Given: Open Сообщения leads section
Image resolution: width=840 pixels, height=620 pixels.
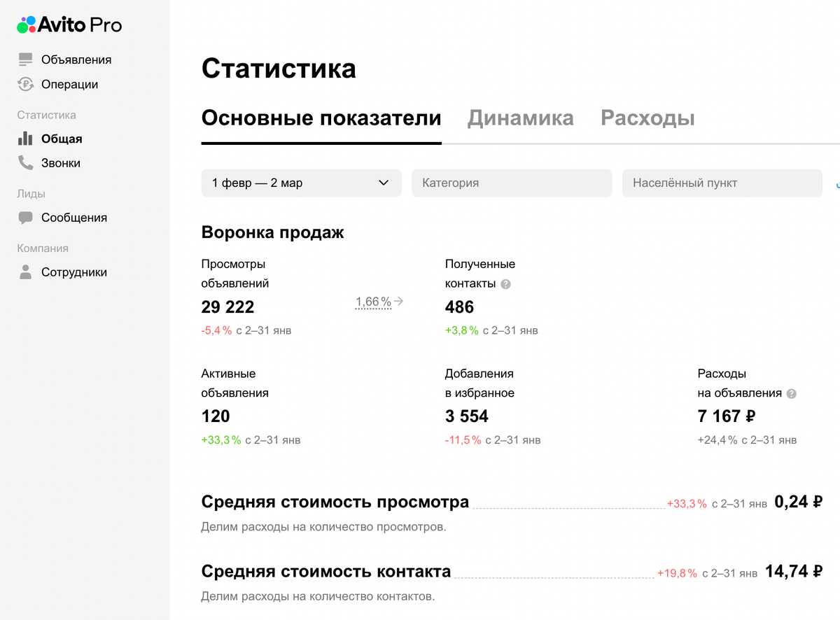Looking at the screenshot, I should (74, 218).
